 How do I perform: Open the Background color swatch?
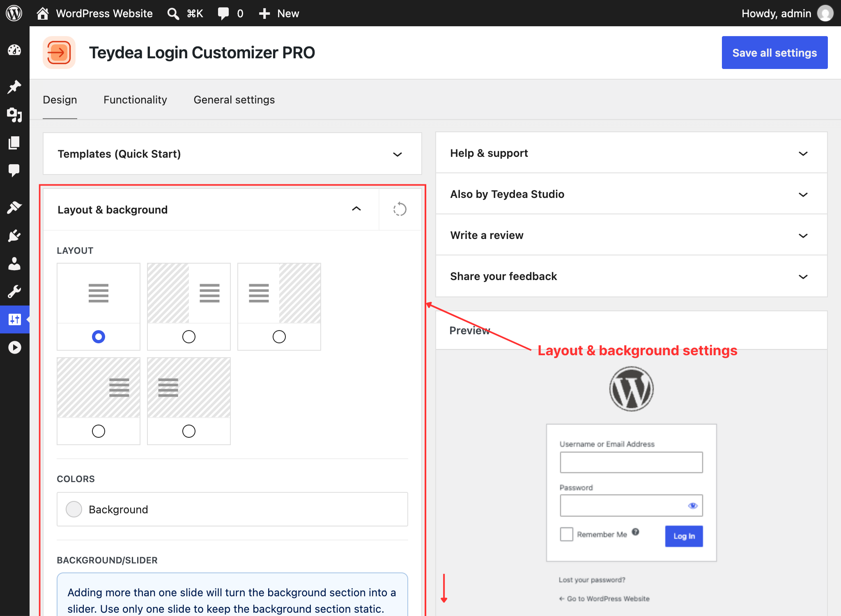click(74, 509)
